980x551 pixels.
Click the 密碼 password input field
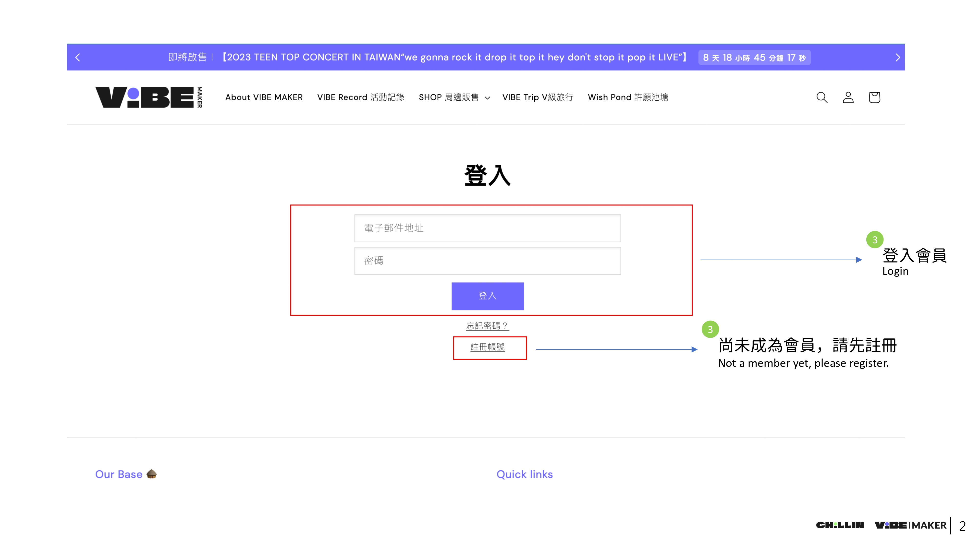pyautogui.click(x=487, y=261)
